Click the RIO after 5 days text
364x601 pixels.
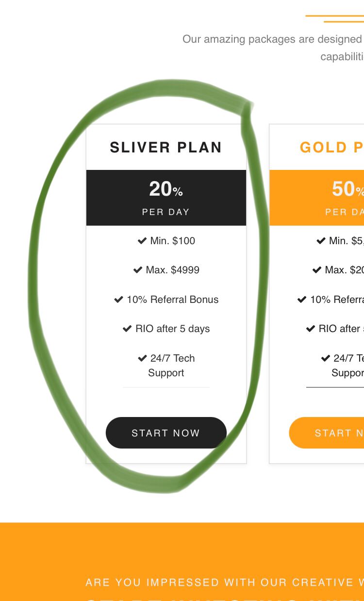(x=172, y=329)
